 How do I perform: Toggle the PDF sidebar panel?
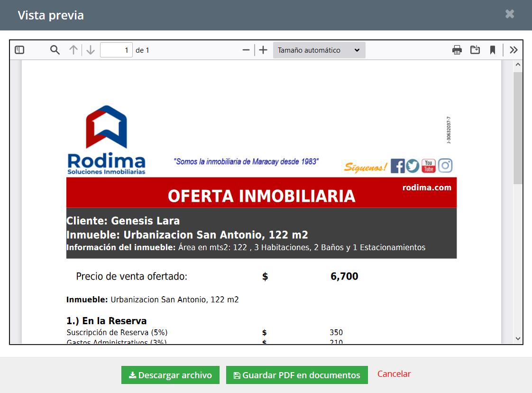pos(19,50)
